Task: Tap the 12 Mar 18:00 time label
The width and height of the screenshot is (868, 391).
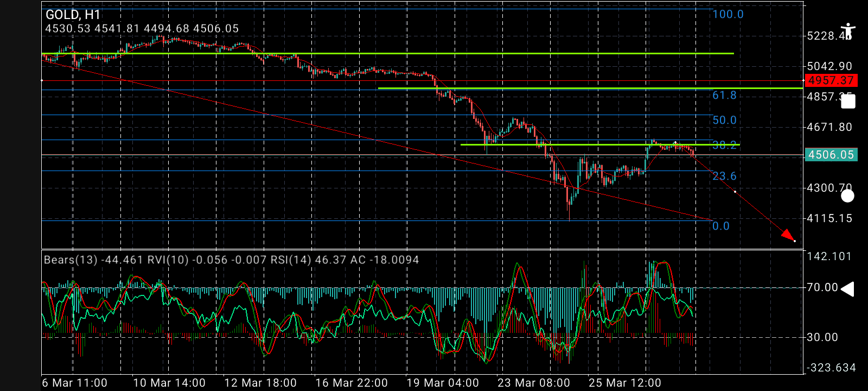Action: (260, 383)
